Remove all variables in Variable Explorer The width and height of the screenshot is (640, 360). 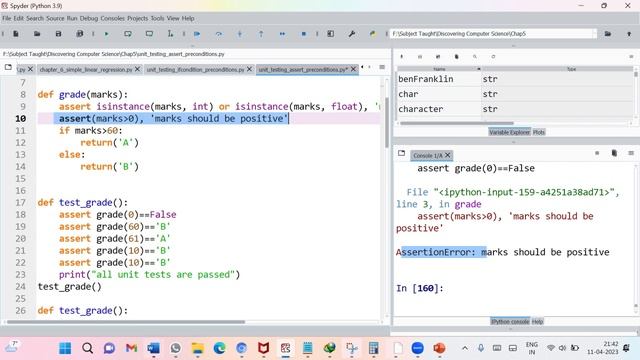[x=456, y=57]
